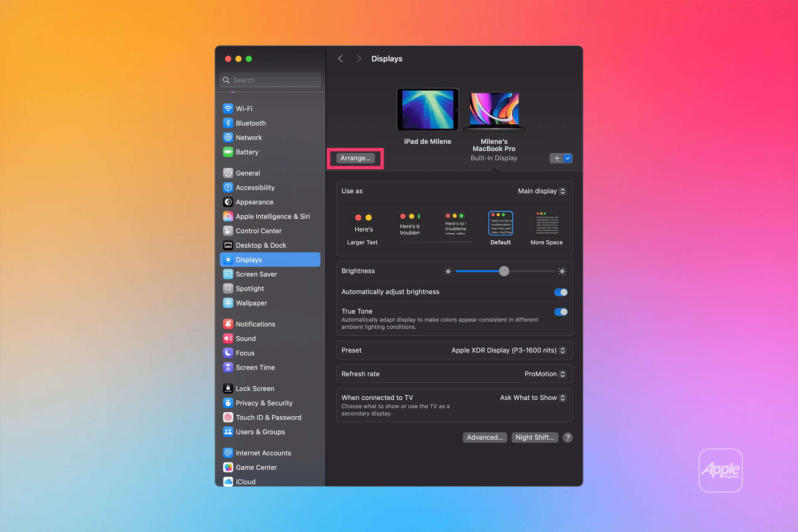The image size is (798, 532).
Task: Open the help question mark button
Action: click(x=568, y=437)
